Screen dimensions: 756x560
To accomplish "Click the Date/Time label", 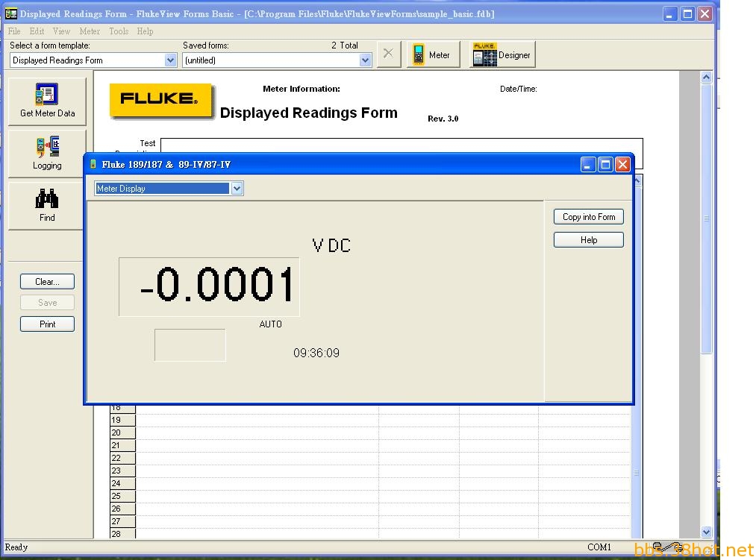I will (518, 89).
